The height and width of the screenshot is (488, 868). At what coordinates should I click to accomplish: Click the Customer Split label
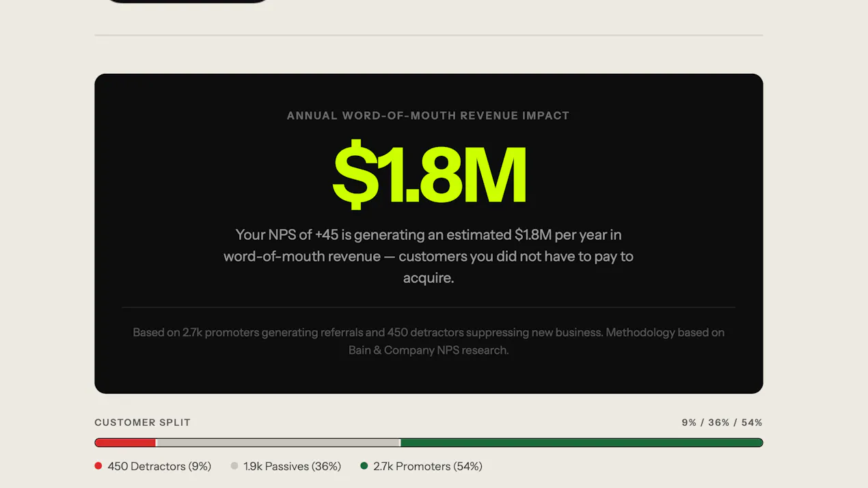[x=142, y=422]
